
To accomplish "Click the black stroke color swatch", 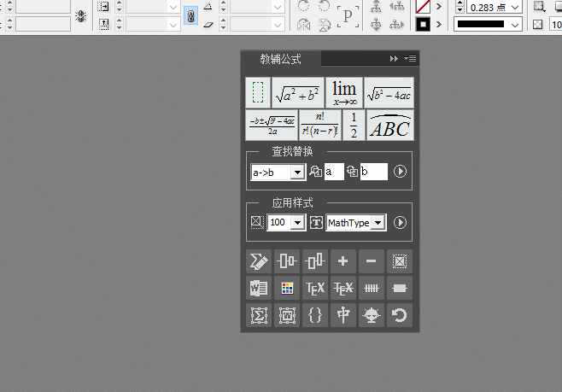I will (x=422, y=25).
